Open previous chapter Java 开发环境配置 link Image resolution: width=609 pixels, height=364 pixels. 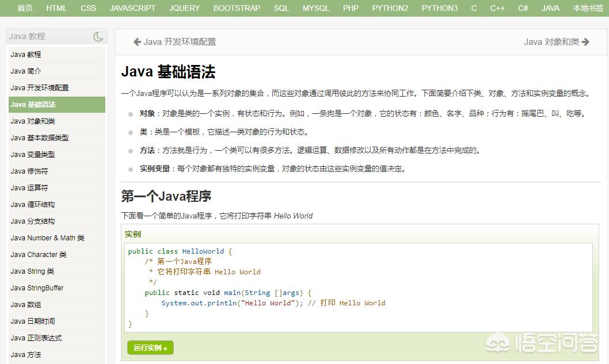(180, 42)
